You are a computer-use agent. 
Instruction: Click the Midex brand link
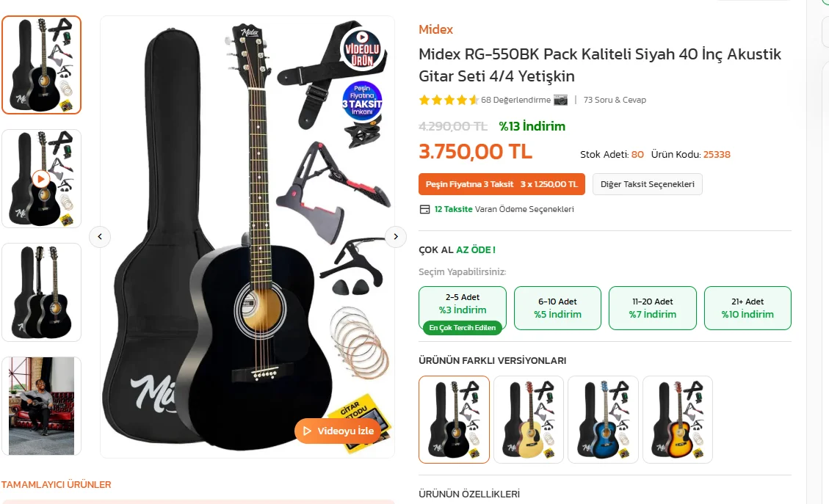pyautogui.click(x=435, y=29)
